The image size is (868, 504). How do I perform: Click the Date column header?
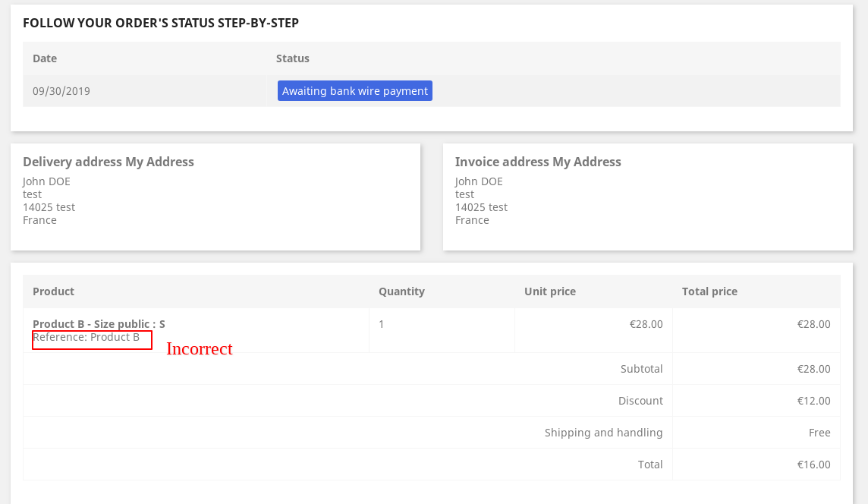[x=45, y=58]
